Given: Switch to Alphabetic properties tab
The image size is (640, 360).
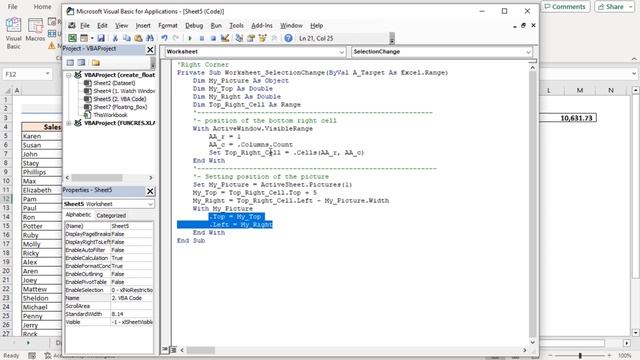Looking at the screenshot, I should (78, 215).
